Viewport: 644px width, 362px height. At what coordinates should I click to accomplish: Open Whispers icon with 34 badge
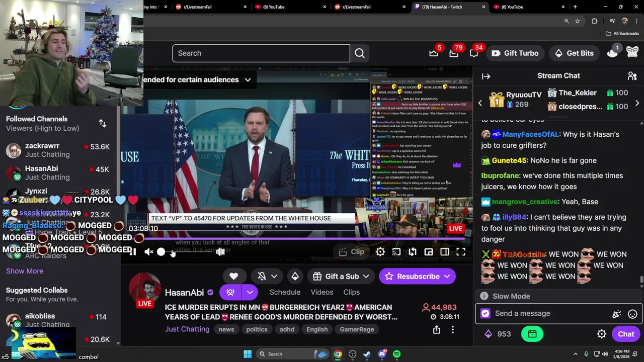[x=474, y=53]
